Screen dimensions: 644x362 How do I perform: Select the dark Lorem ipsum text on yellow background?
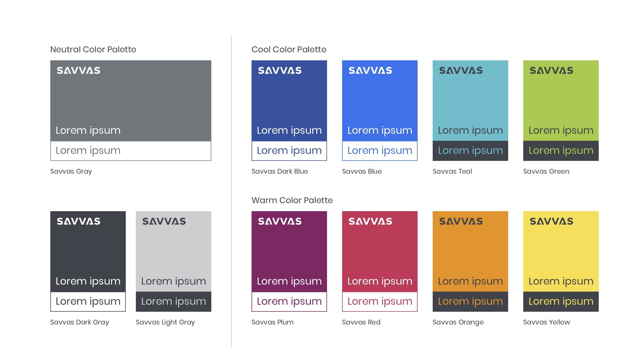(561, 282)
